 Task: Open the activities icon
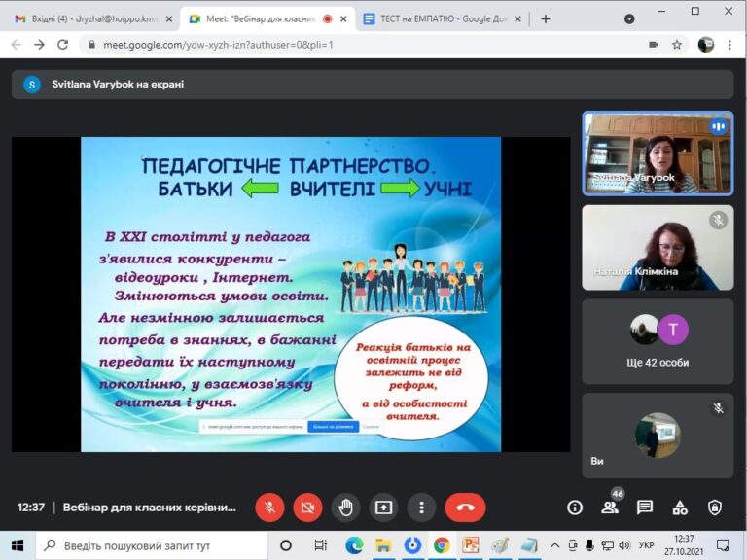coord(680,507)
